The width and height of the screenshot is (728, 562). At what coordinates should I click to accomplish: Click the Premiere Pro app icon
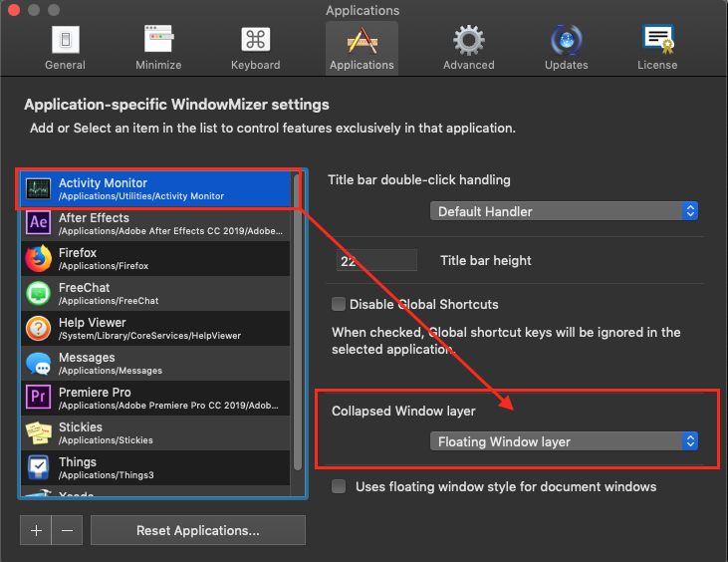[38, 398]
